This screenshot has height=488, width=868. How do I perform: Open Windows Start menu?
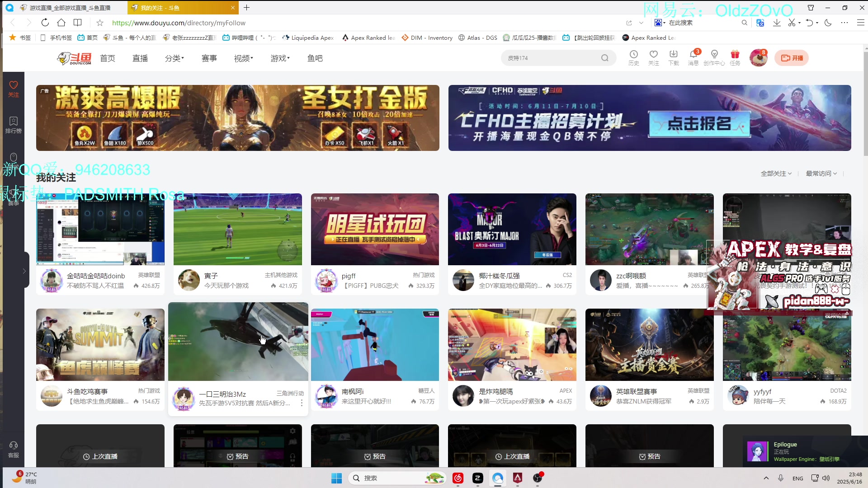336,478
